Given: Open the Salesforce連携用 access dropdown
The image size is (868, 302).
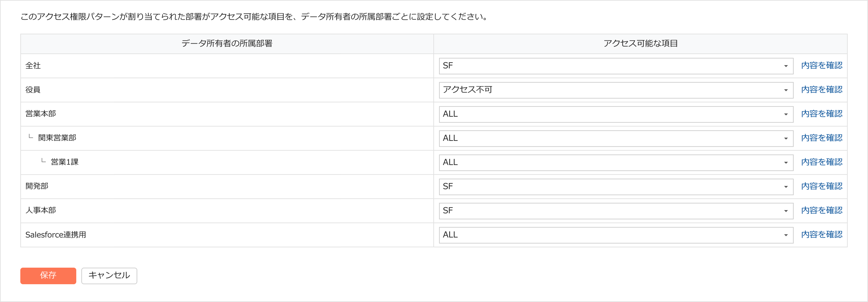Looking at the screenshot, I should 616,235.
